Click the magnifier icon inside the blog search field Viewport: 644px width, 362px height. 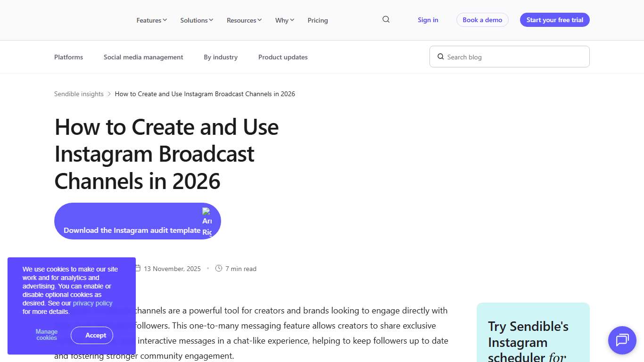pos(440,57)
